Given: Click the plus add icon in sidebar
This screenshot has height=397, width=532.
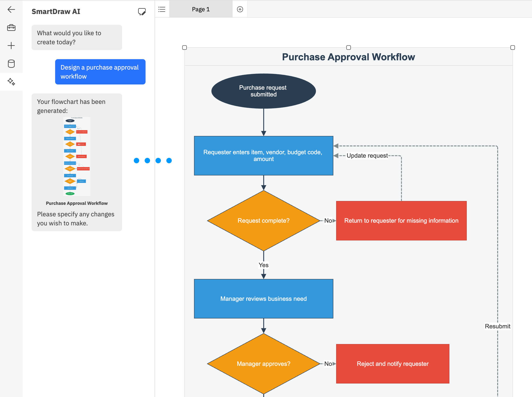Looking at the screenshot, I should (x=11, y=46).
